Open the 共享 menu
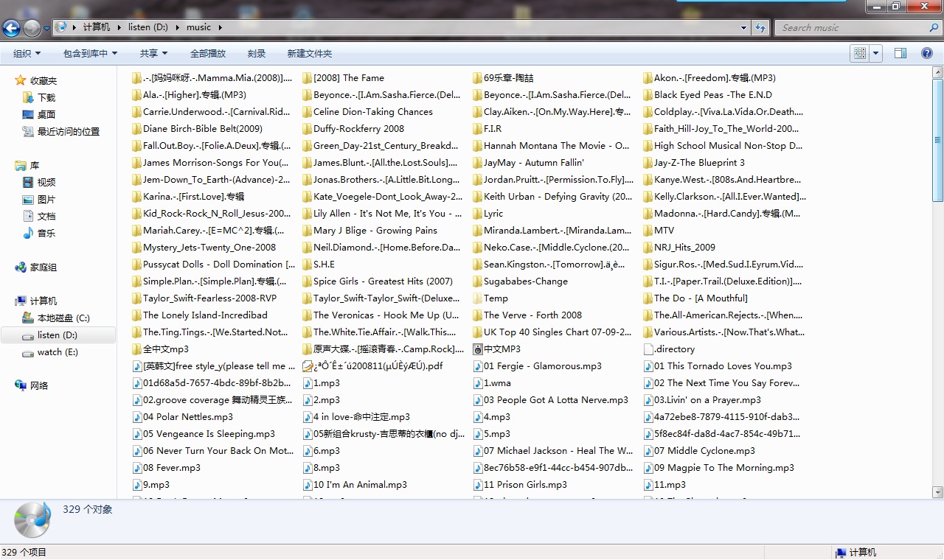944x560 pixels. 153,53
